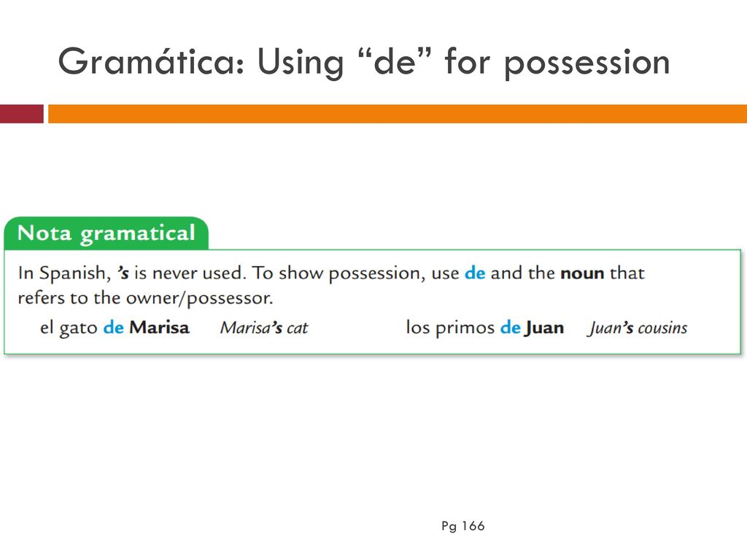Click the text 'refers to the owner/possessor.'
Viewport: 747px width, 560px height.
pos(145,298)
